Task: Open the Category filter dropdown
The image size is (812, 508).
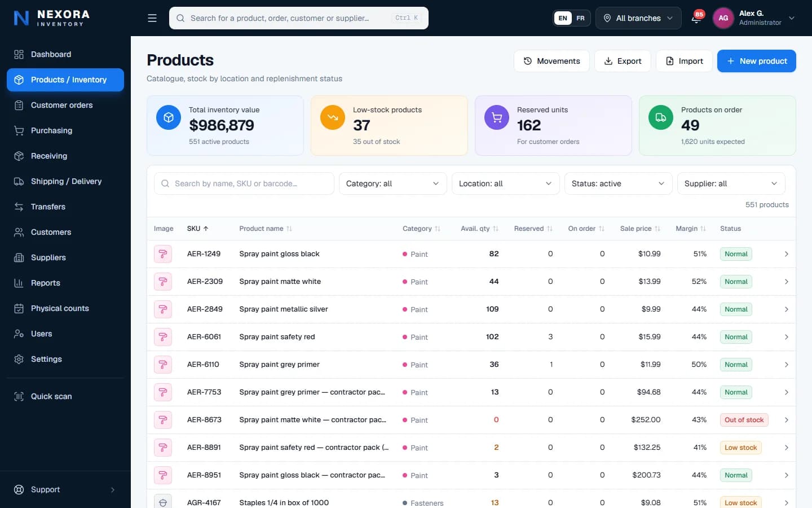Action: click(x=393, y=183)
